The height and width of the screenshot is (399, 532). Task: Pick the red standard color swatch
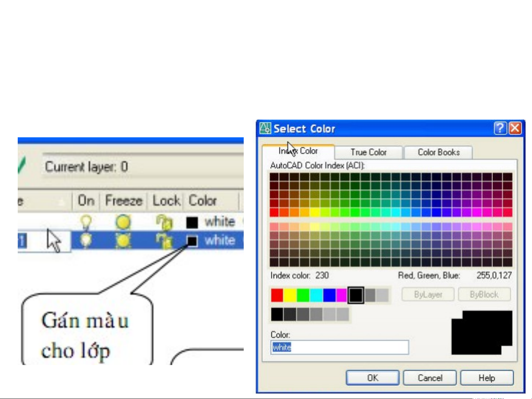click(277, 295)
